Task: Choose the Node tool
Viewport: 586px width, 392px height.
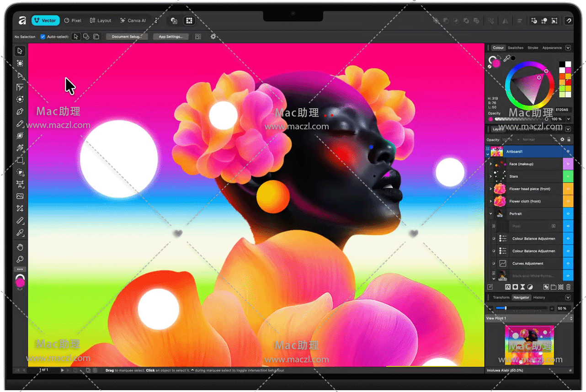Action: click(x=20, y=75)
